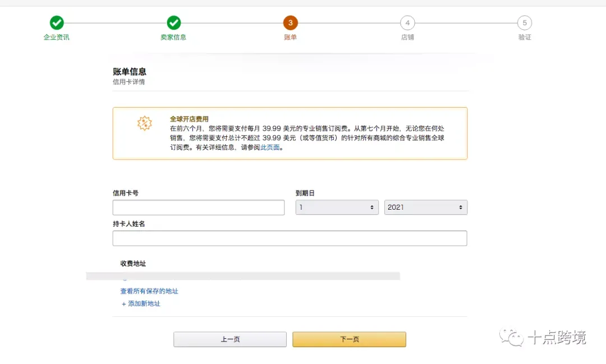The image size is (606, 364).
Task: Expand the expiry year dropdown showing 2021
Action: [425, 208]
